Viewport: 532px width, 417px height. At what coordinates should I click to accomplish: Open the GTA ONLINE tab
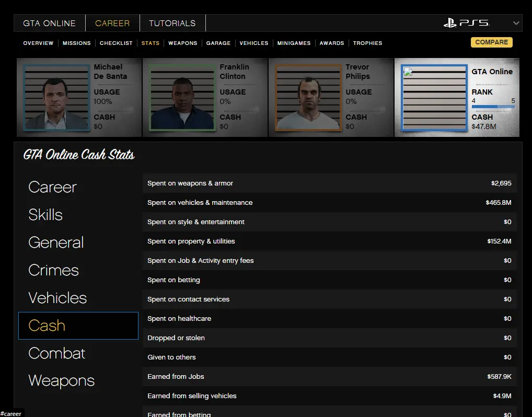[49, 23]
